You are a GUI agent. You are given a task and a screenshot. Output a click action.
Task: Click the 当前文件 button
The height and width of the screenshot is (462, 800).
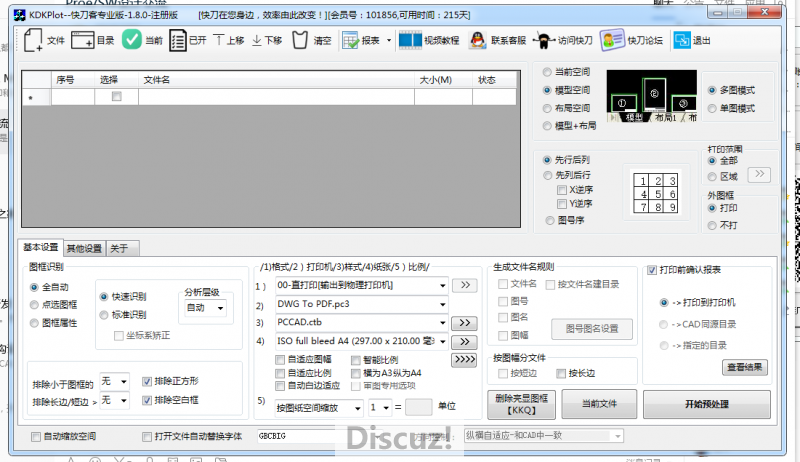point(599,404)
